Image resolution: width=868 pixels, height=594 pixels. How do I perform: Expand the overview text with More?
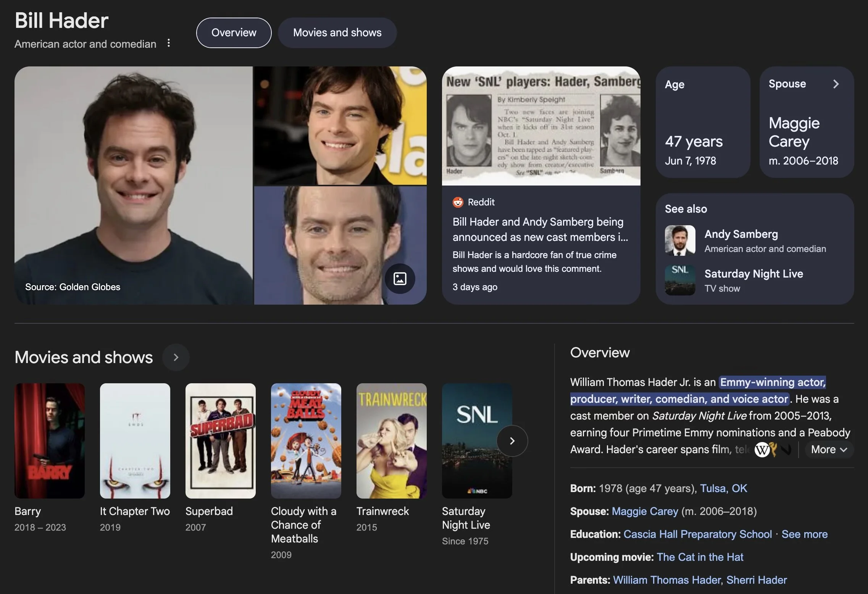click(x=829, y=450)
